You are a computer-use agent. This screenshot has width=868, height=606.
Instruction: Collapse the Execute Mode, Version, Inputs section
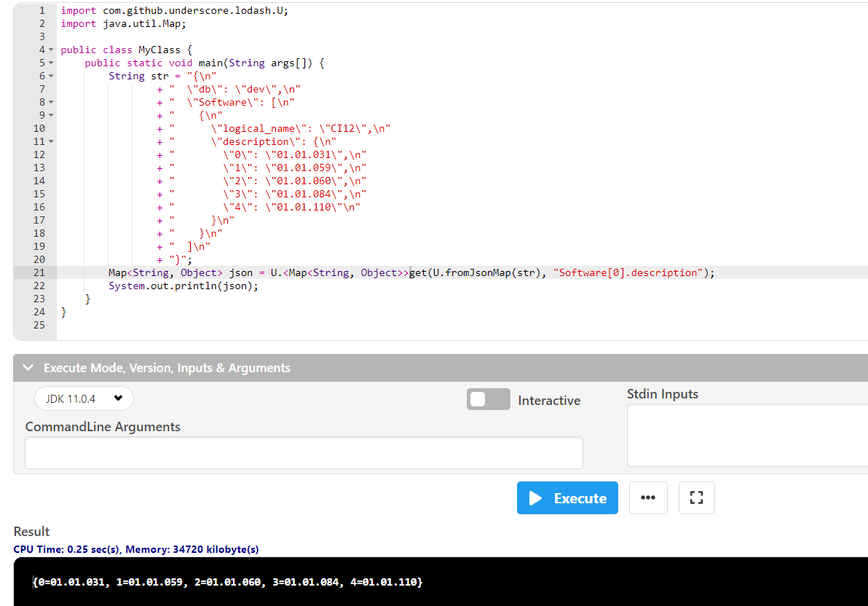coord(28,368)
